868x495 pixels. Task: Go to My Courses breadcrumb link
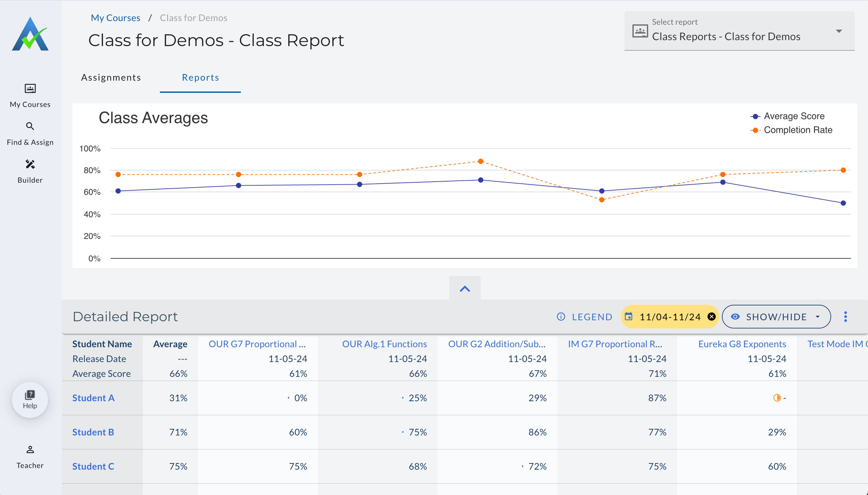tap(115, 18)
